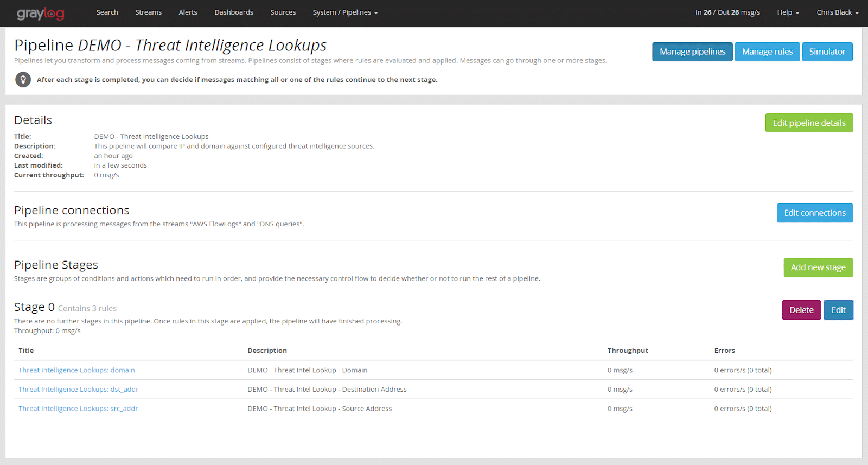Open the Streams menu item
This screenshot has height=465, width=868.
tap(148, 12)
